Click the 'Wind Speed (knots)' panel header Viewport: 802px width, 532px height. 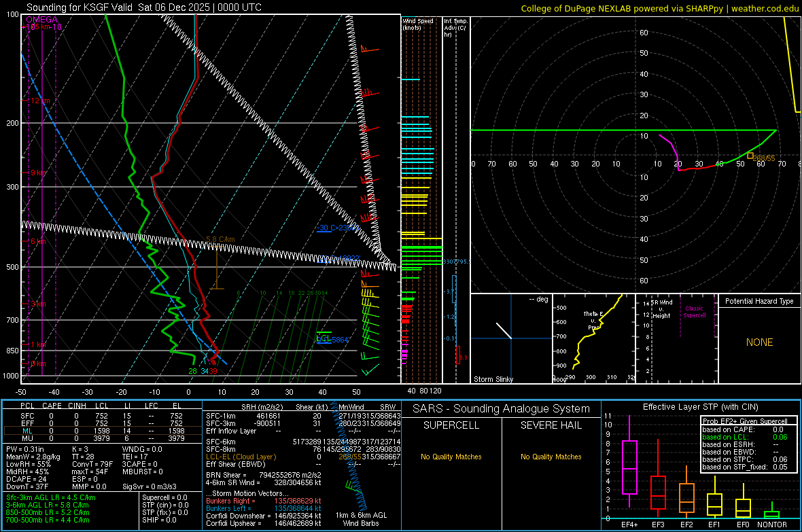417,24
